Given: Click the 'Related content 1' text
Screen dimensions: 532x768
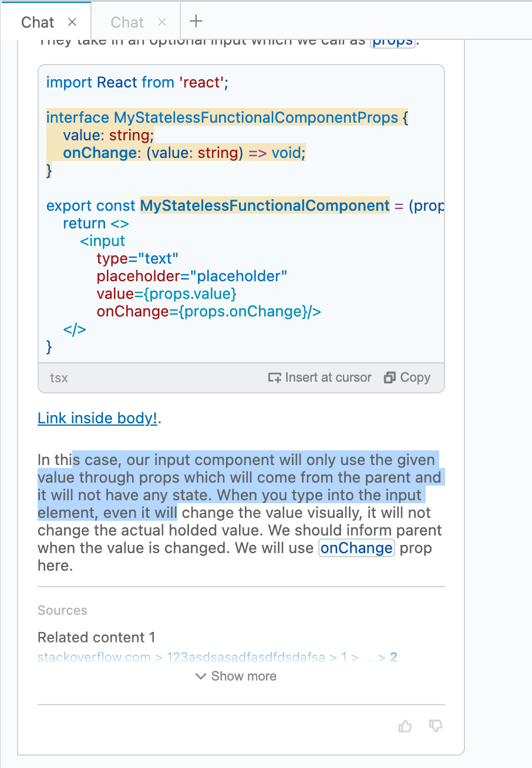Looking at the screenshot, I should pyautogui.click(x=97, y=637).
